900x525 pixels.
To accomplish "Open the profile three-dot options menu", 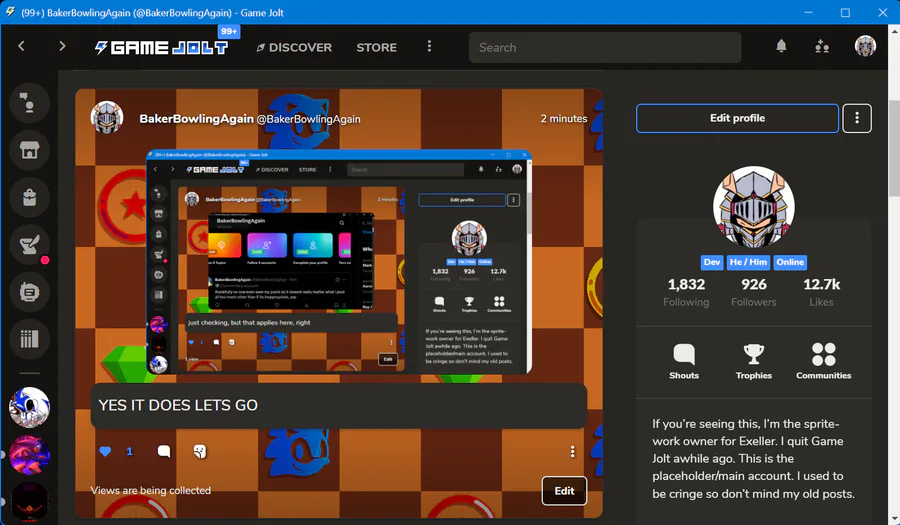I will [x=857, y=118].
